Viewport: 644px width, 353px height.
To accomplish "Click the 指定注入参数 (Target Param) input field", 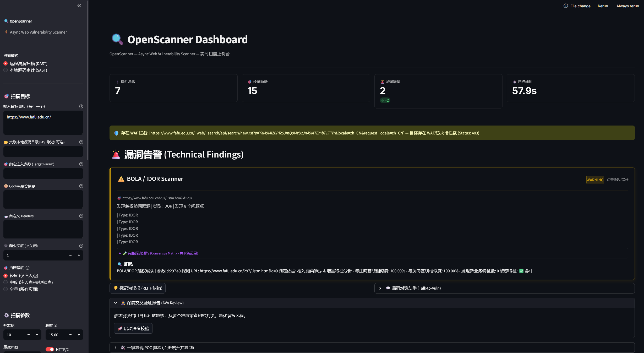I will click(x=43, y=173).
